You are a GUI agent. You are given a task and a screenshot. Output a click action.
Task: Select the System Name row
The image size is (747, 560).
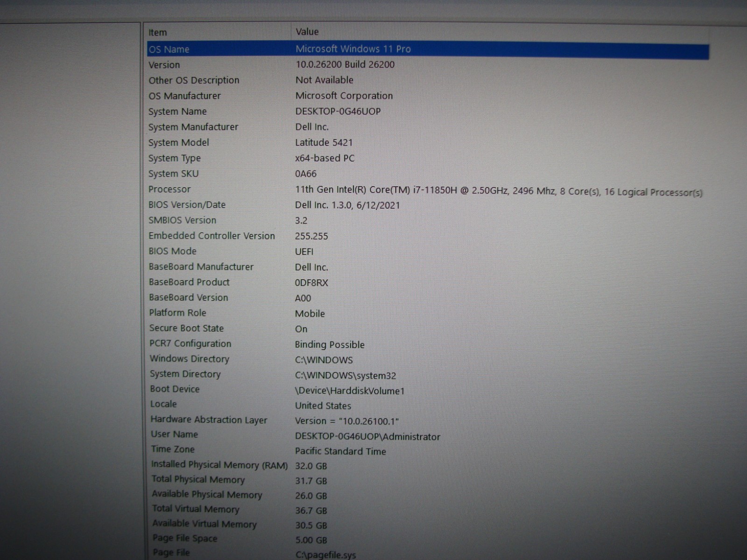pos(177,112)
